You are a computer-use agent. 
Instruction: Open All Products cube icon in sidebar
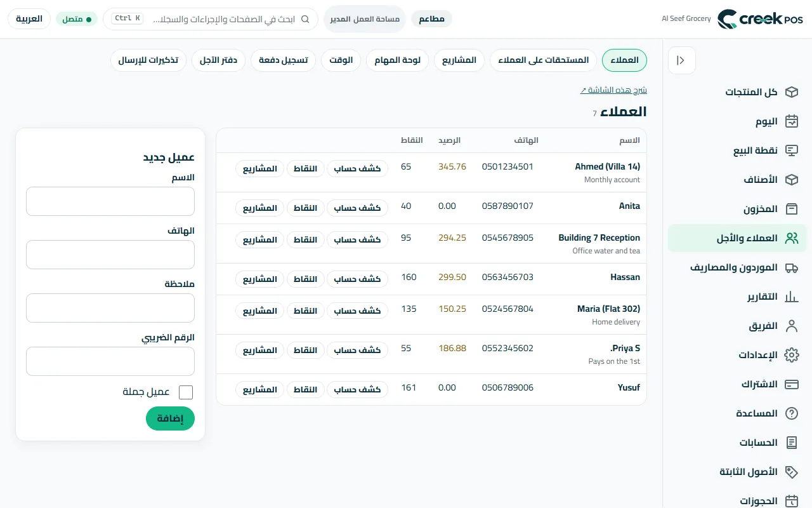pos(791,92)
